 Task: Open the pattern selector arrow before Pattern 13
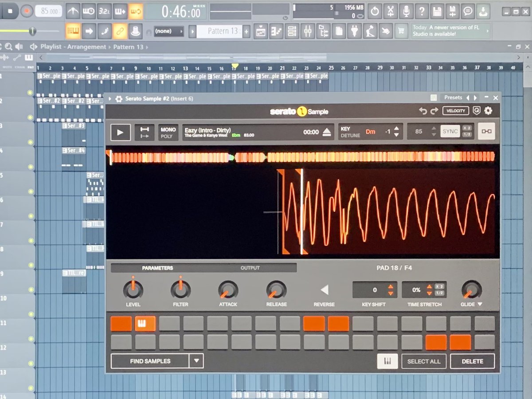coord(192,31)
